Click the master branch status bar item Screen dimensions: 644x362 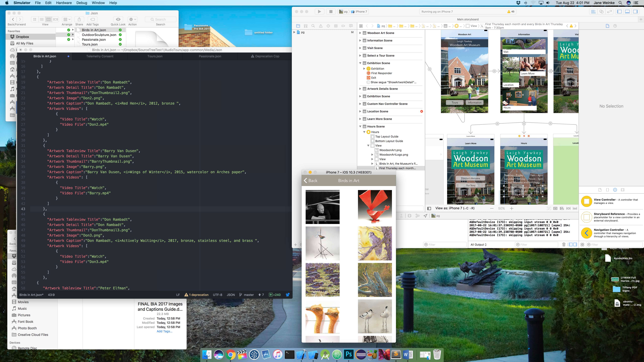point(246,295)
